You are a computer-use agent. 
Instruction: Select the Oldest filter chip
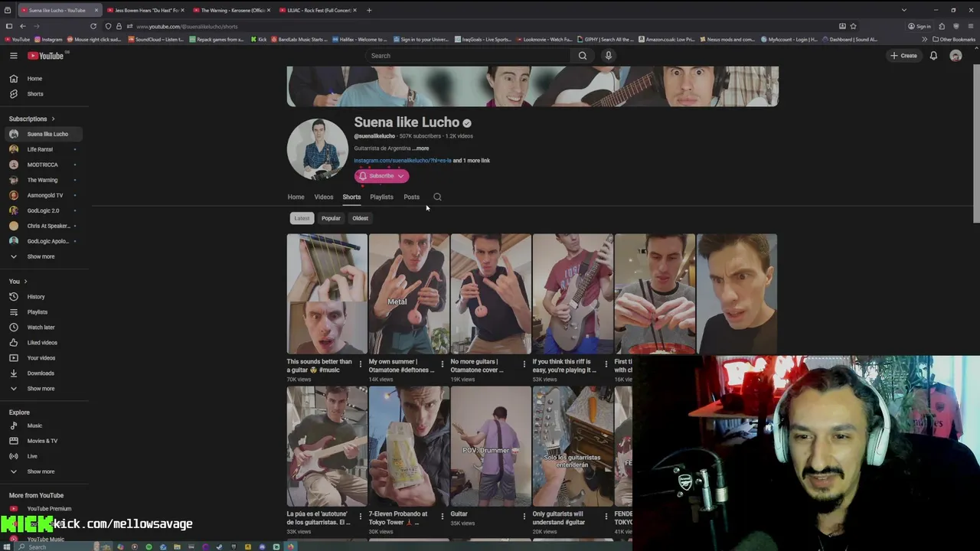point(360,218)
